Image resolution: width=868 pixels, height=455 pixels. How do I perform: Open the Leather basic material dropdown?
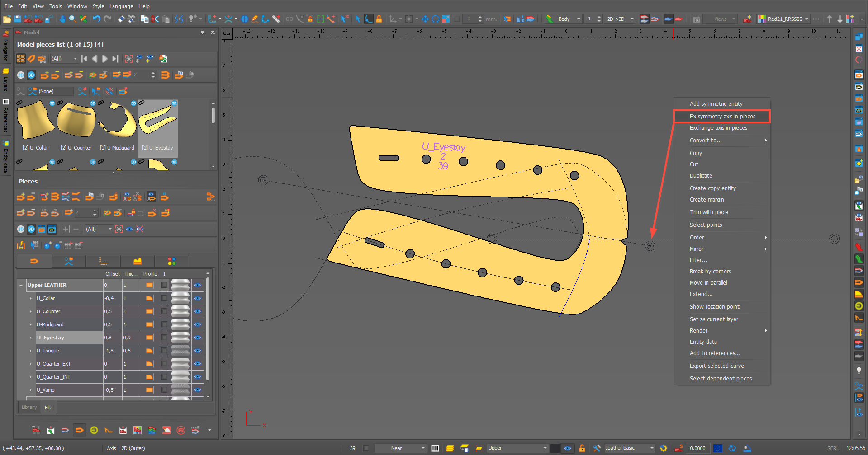click(652, 448)
